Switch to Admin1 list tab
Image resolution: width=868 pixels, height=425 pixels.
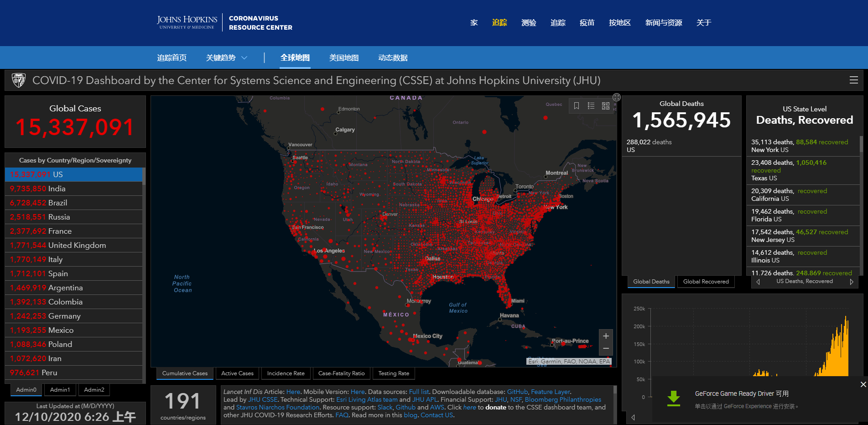click(60, 390)
